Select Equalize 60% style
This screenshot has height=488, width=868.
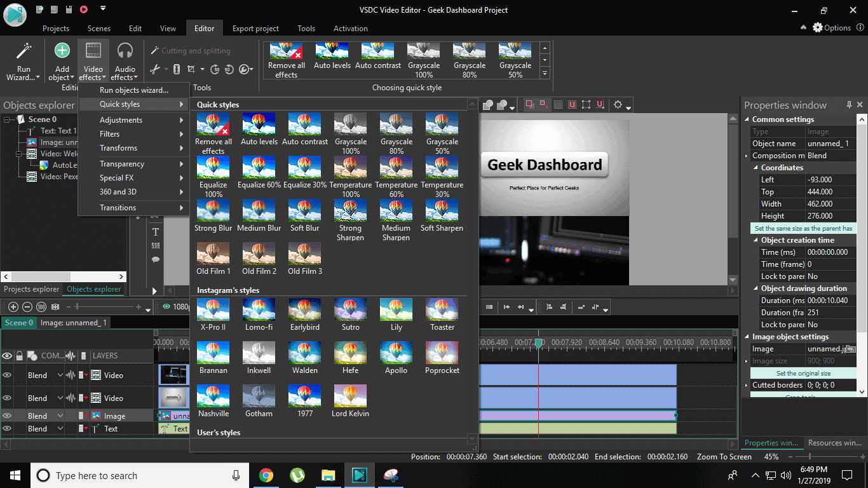click(x=259, y=173)
